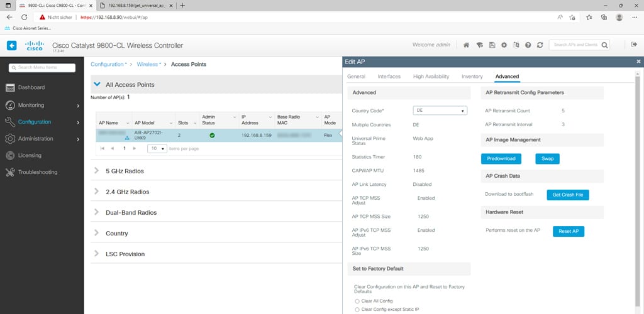Viewport: 644px width, 314px height.
Task: Close the Edit AP panel
Action: point(638,62)
